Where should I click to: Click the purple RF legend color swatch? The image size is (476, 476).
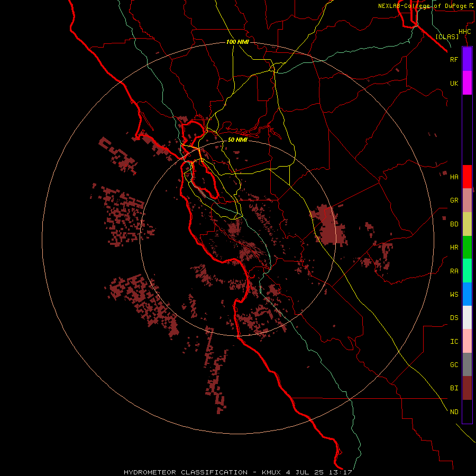click(467, 59)
